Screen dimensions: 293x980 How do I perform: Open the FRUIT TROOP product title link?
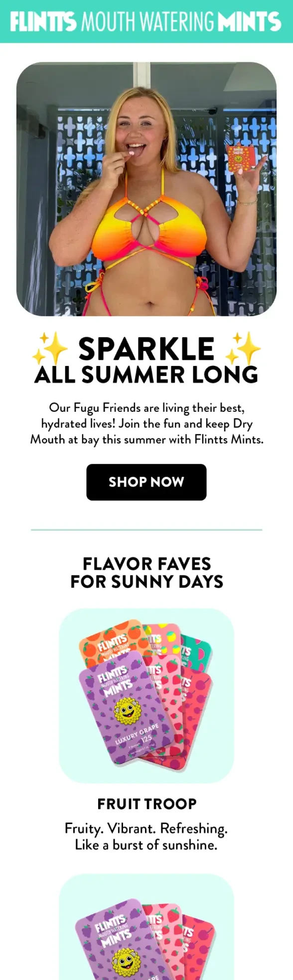[x=146, y=804]
